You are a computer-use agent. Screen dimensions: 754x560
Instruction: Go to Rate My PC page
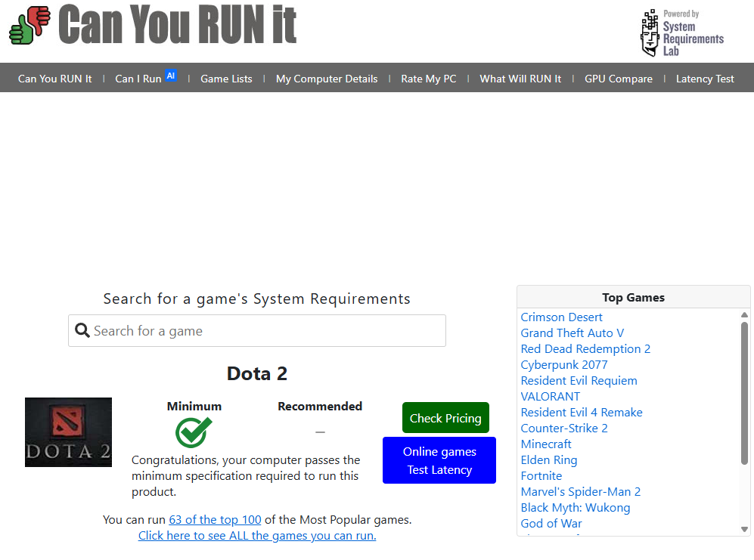point(428,79)
